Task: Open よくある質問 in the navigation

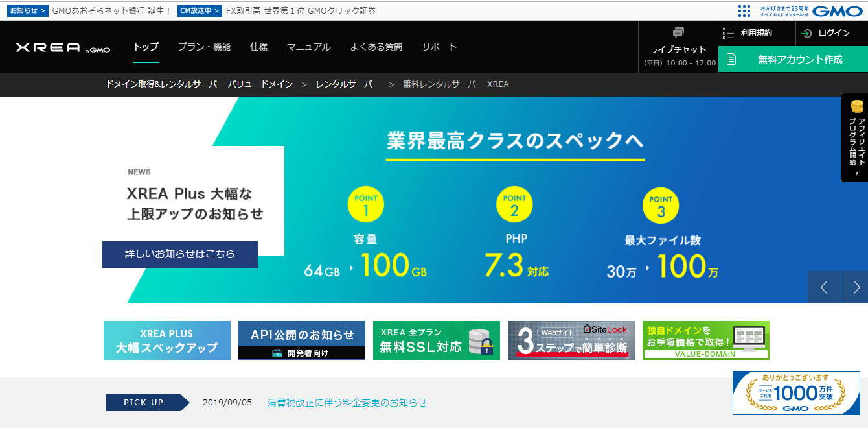Action: pos(376,47)
